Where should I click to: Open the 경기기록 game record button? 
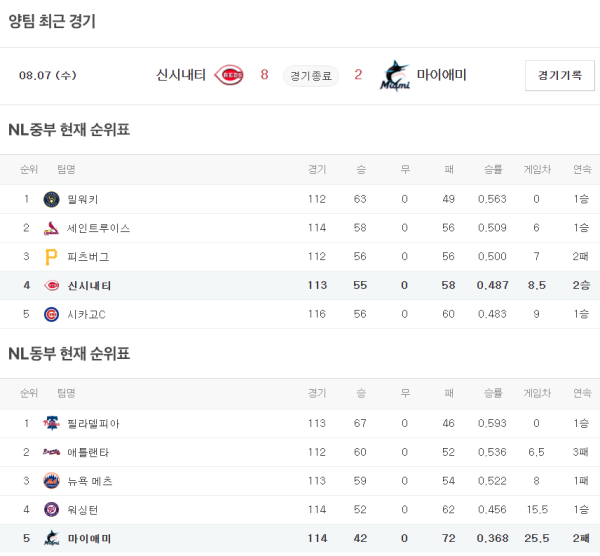point(559,75)
